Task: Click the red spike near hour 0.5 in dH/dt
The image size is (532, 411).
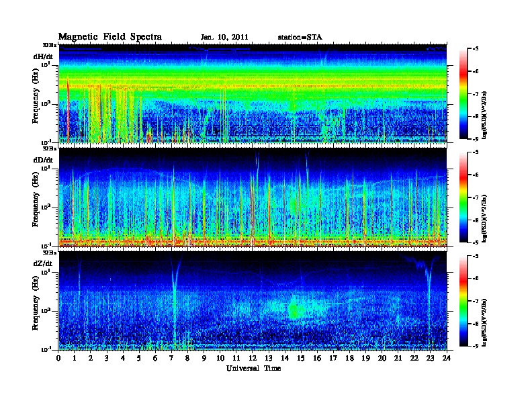Action: pos(68,110)
